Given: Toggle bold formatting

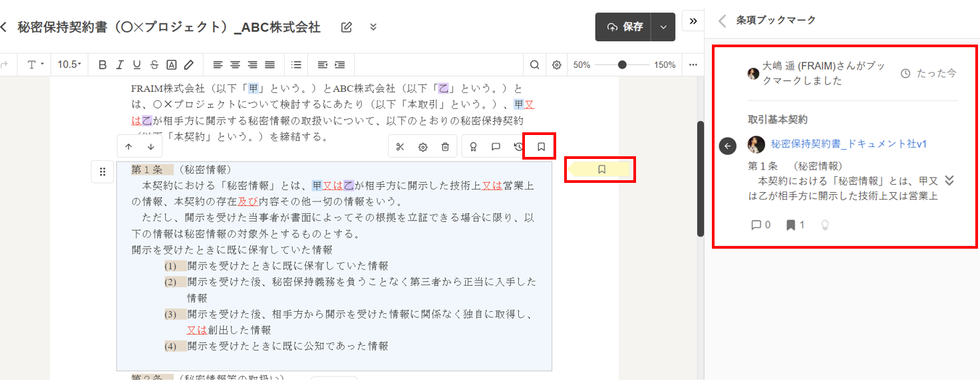Looking at the screenshot, I should pyautogui.click(x=102, y=64).
